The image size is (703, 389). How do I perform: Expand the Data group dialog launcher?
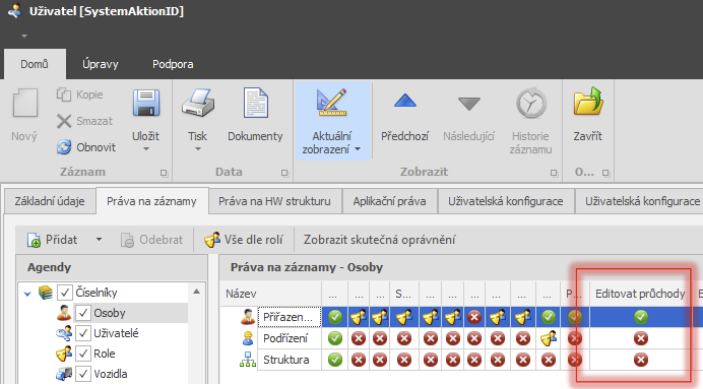click(x=285, y=173)
